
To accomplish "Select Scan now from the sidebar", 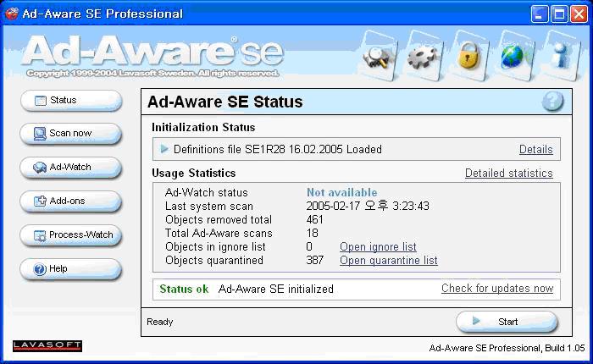I will [x=71, y=134].
